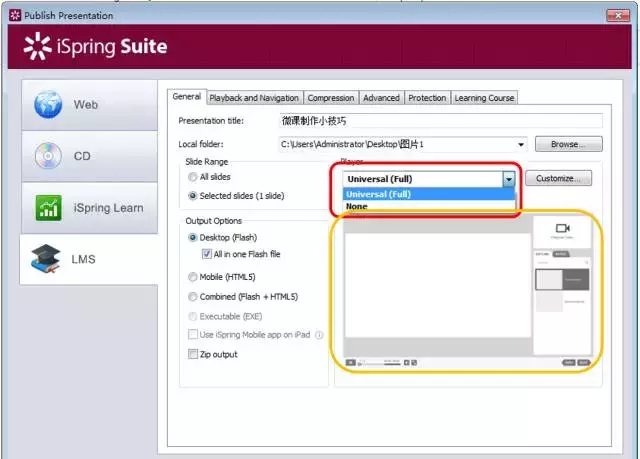Open the Protection tab
Screen dimensions: 640x459
[x=427, y=98]
